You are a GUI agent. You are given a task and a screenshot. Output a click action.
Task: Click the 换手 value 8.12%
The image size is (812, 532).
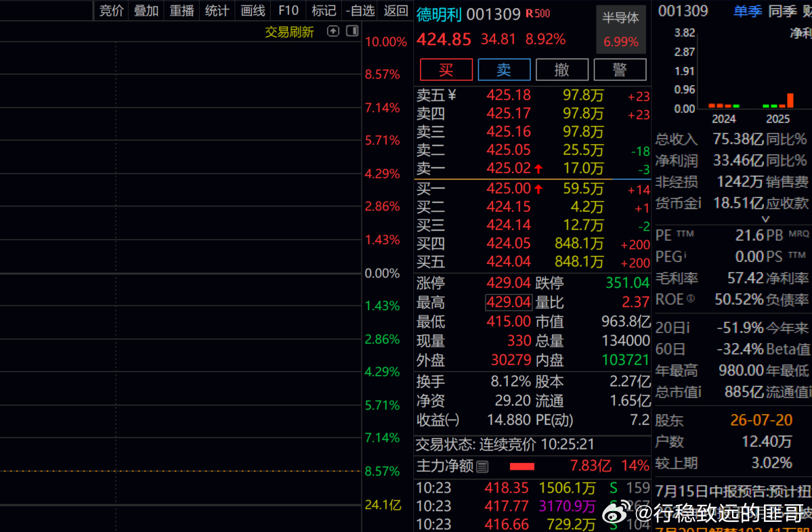tap(511, 382)
